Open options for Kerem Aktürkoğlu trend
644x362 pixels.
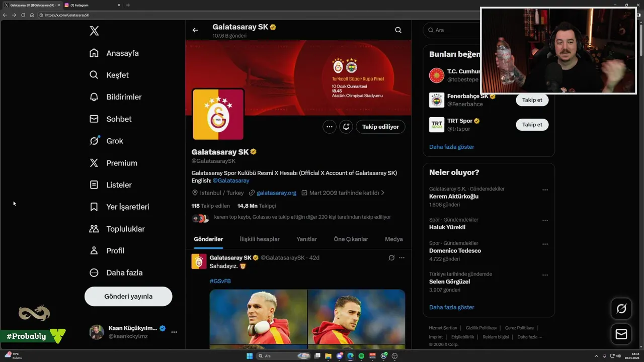pyautogui.click(x=545, y=190)
